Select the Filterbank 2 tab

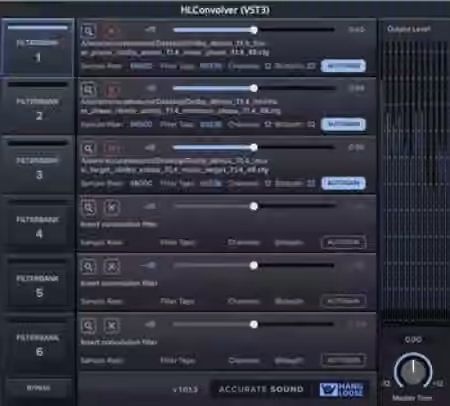coord(38,106)
